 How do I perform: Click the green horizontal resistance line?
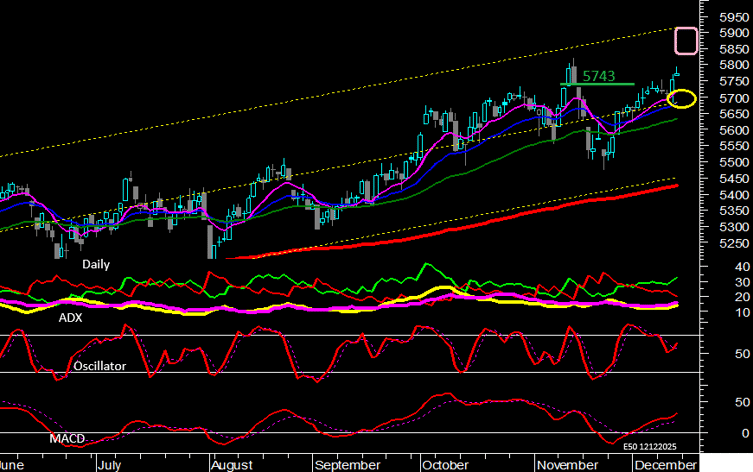pyautogui.click(x=600, y=84)
